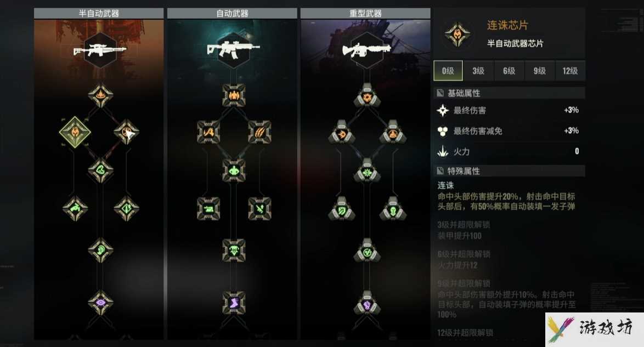View the 12级 level tab
This screenshot has height=347, width=644.
click(x=570, y=71)
